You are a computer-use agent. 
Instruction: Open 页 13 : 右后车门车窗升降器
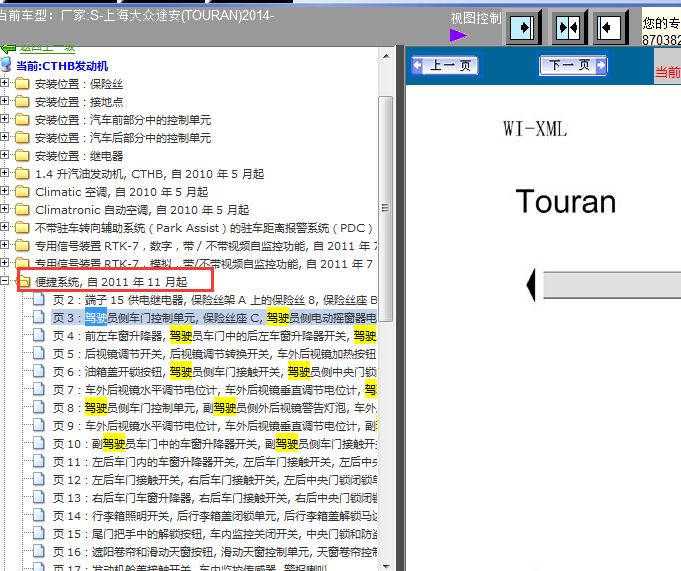[x=215, y=498]
